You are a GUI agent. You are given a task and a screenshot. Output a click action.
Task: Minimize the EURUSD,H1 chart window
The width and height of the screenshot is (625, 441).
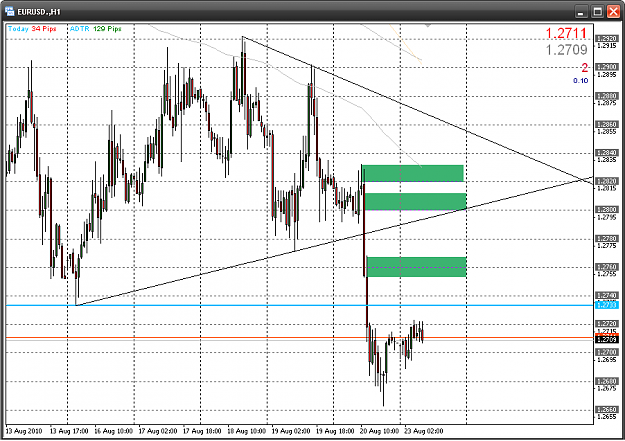pyautogui.click(x=582, y=12)
